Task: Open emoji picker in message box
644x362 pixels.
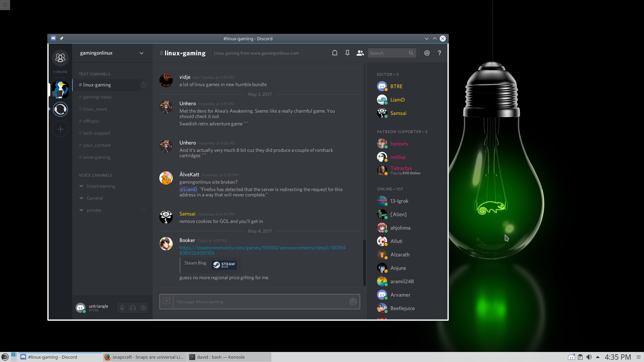Action: pyautogui.click(x=353, y=302)
